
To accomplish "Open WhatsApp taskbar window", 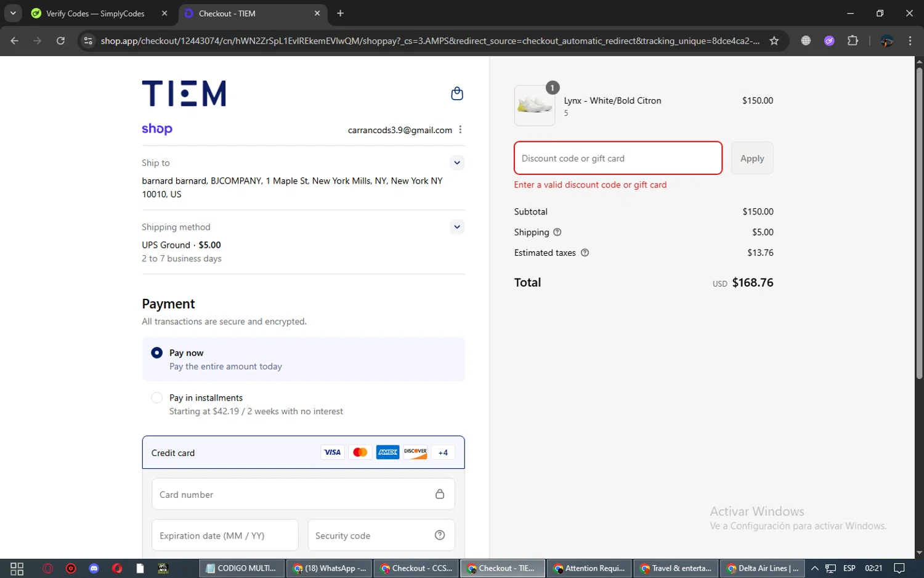I will 329,568.
